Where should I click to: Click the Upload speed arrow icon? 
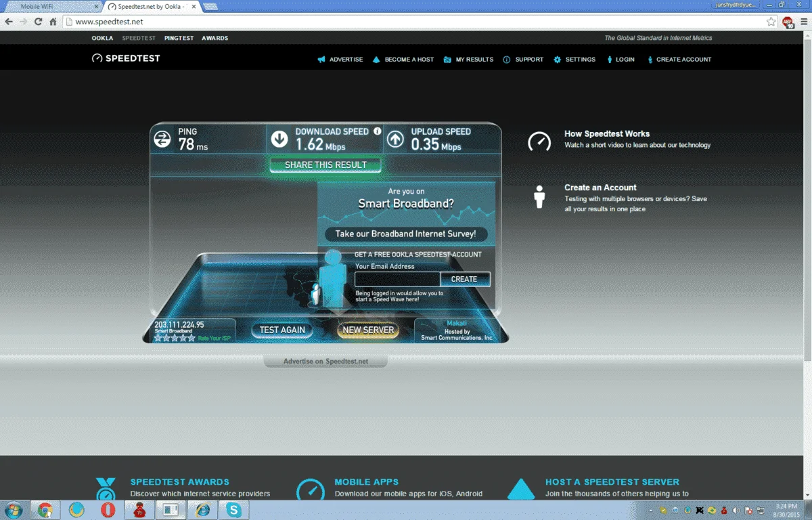point(395,139)
